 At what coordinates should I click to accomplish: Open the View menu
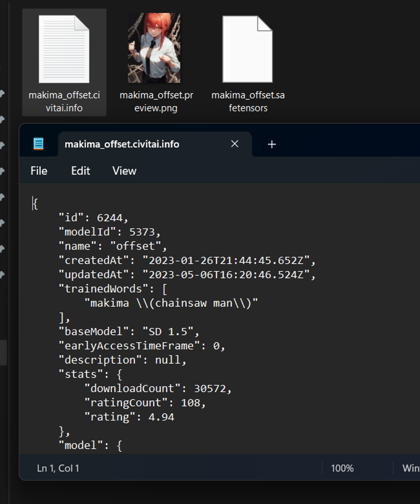pyautogui.click(x=124, y=171)
